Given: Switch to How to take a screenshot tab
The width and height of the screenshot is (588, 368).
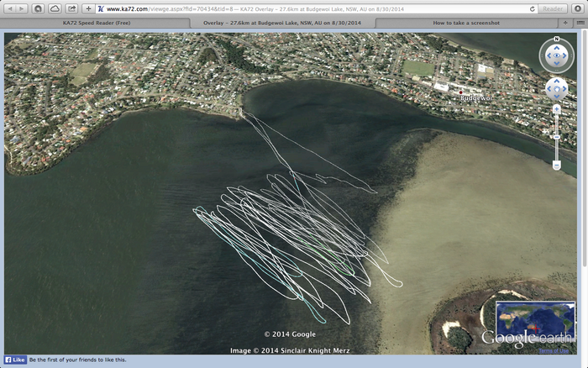Looking at the screenshot, I should click(468, 23).
